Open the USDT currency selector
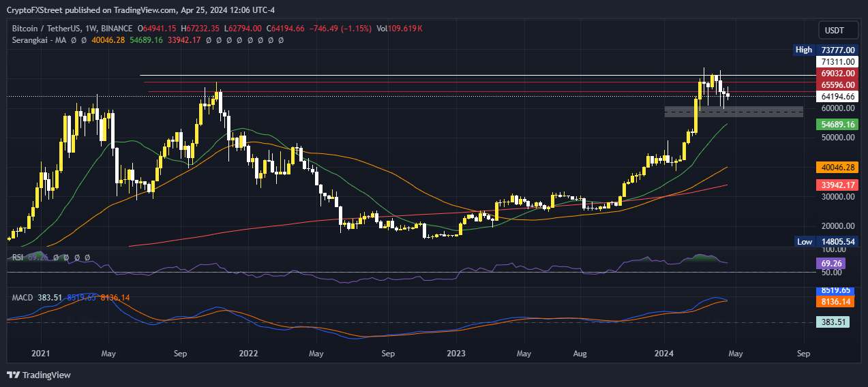The width and height of the screenshot is (868, 387). (x=838, y=30)
